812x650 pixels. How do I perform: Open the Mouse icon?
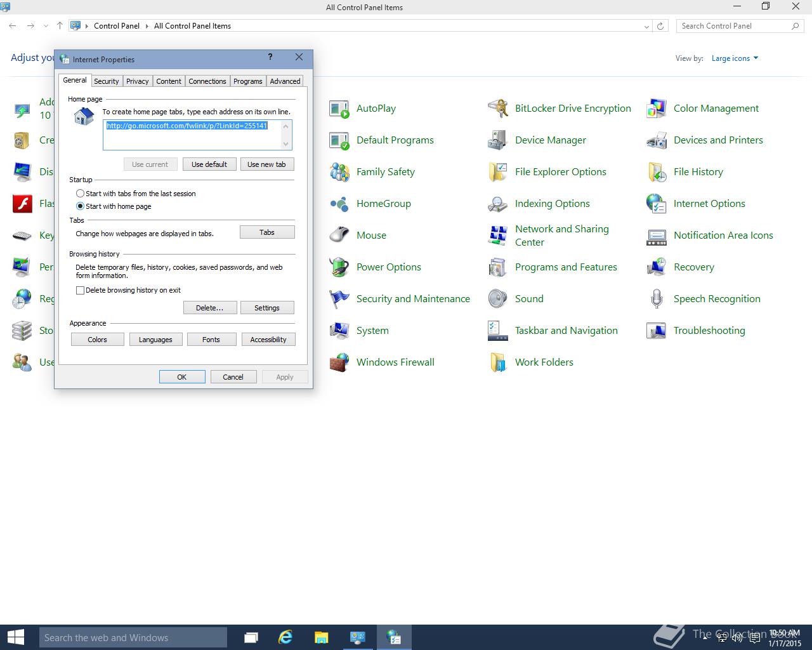click(x=339, y=235)
